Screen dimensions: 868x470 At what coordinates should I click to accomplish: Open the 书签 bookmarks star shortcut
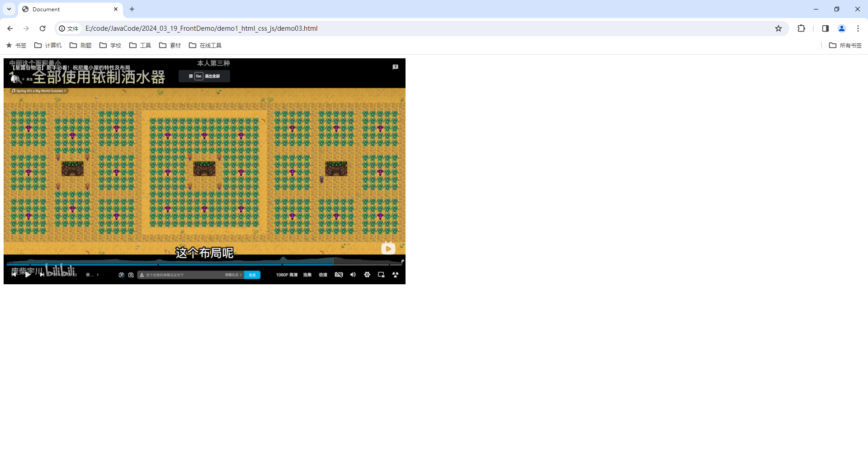[16, 45]
